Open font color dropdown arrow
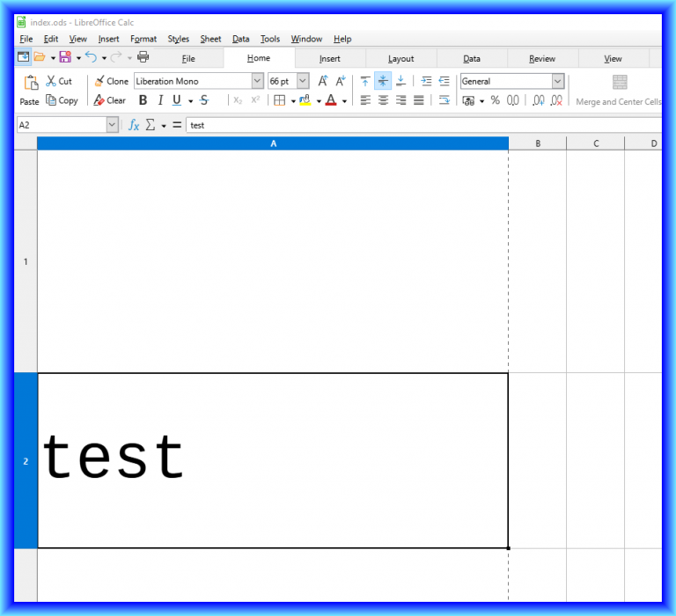Viewport: 676px width, 616px height. (344, 101)
